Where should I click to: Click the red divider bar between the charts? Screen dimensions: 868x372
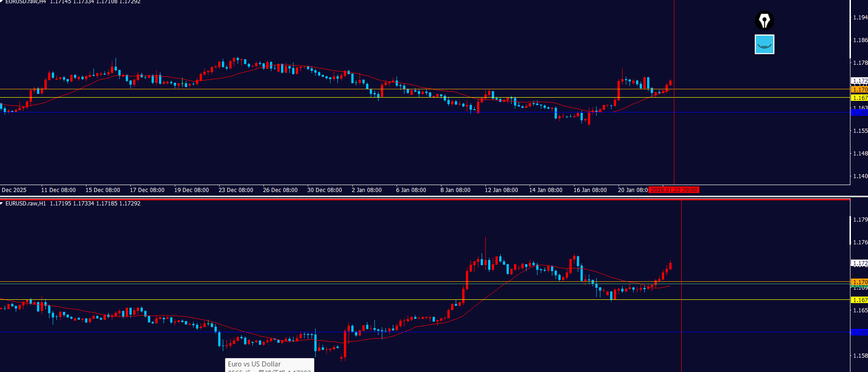pos(416,199)
